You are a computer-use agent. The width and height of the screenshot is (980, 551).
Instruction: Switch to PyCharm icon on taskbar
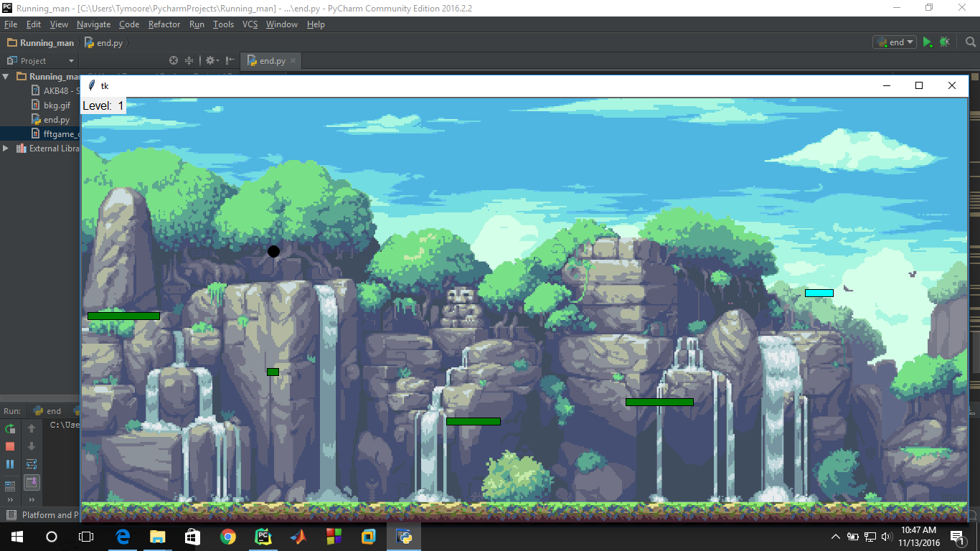(x=263, y=537)
